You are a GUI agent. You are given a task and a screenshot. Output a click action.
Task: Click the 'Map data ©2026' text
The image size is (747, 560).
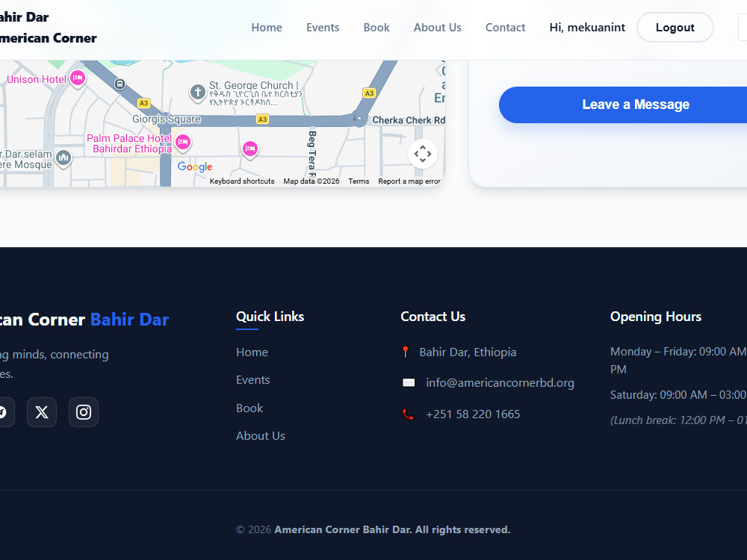(311, 181)
